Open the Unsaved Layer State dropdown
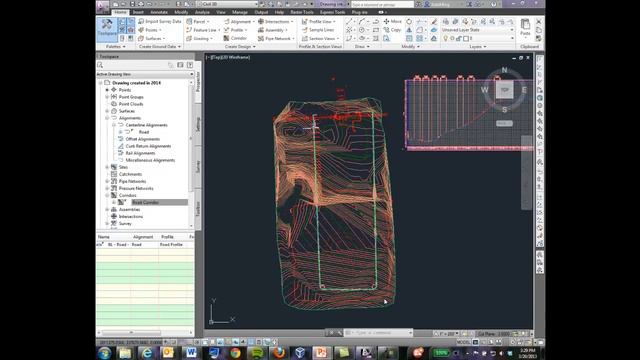The image size is (640, 360). 478,30
